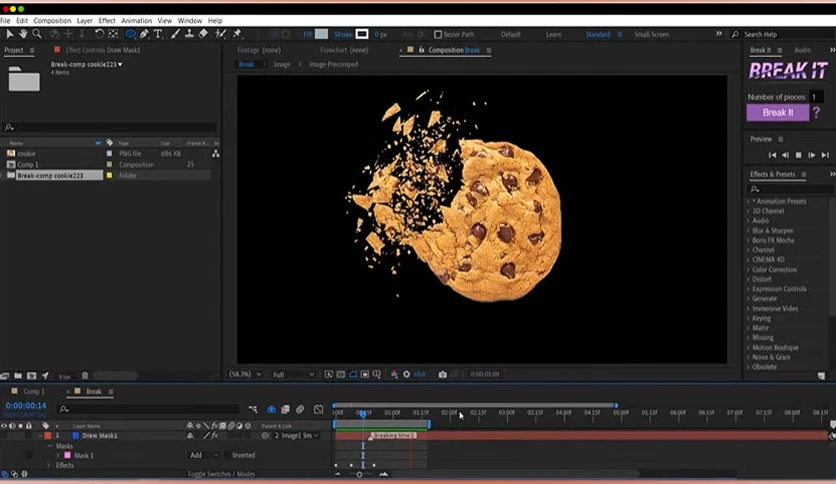Open the Add mask mode dropdown

pyautogui.click(x=204, y=455)
